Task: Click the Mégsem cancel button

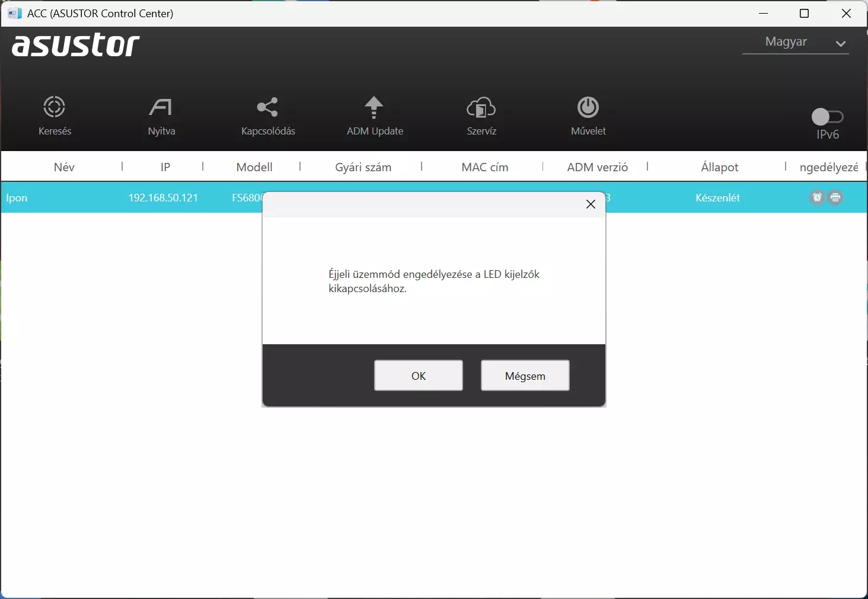Action: tap(525, 376)
